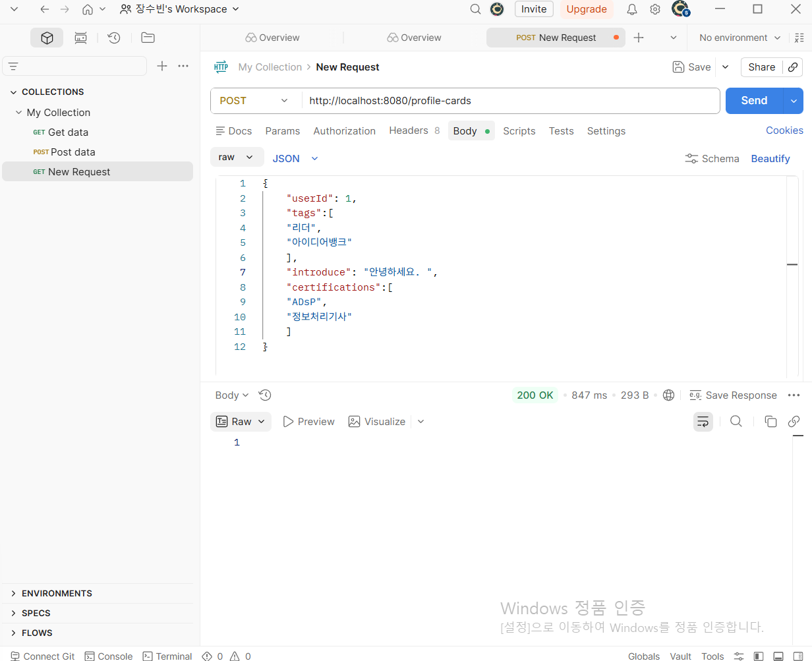
Task: Toggle the bottom pane layout icon
Action: tap(778, 656)
